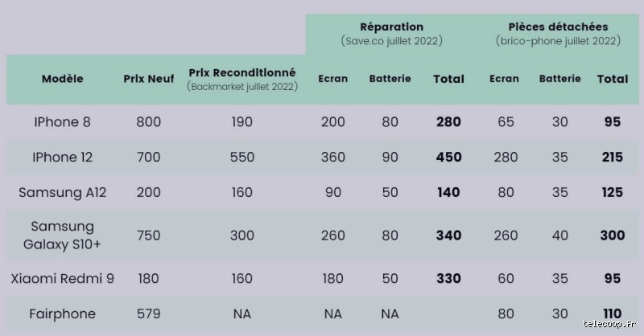Select the Xiaomi Redmi 9 row label
Screen dimensions: 644x336
tap(62, 279)
